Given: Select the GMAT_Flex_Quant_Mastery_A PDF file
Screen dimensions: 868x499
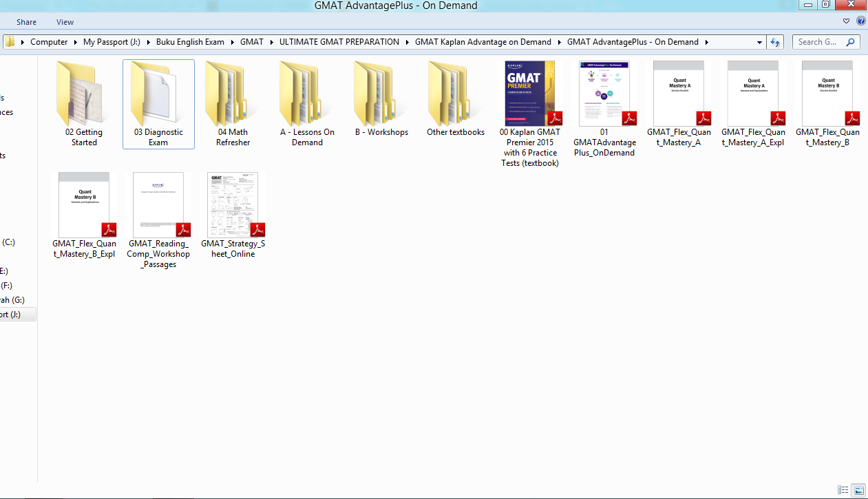Looking at the screenshot, I should [x=679, y=104].
